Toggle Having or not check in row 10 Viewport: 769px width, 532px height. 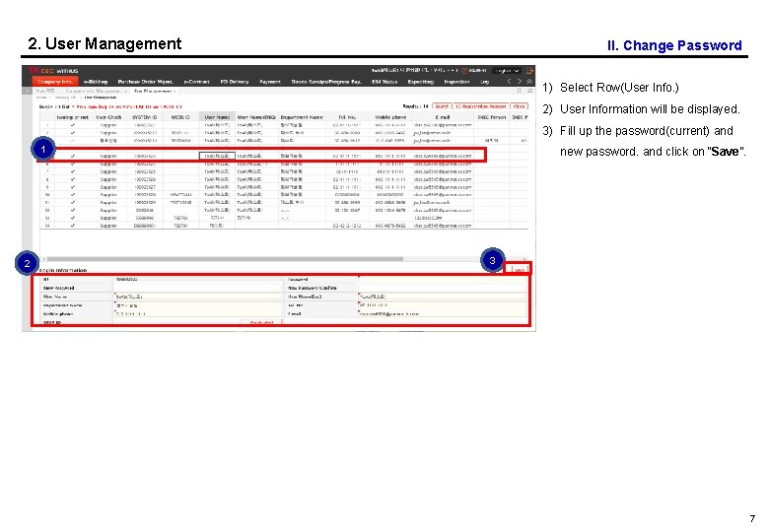[x=73, y=194]
